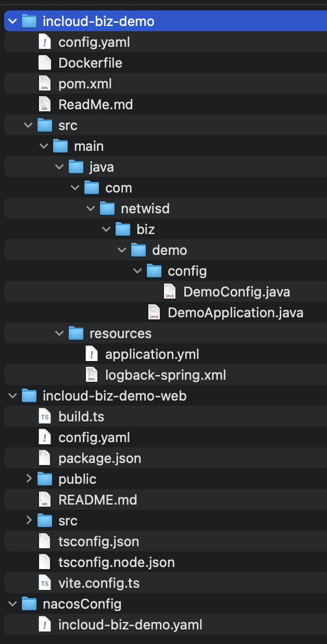327x644 pixels.
Task: Select the main folder under src
Action: (x=89, y=146)
